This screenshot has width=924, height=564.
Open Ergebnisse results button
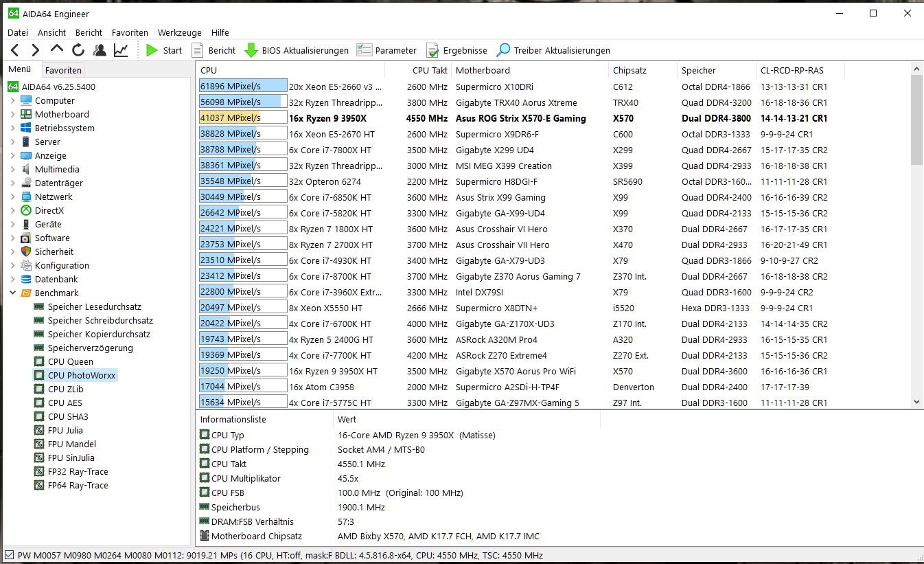pyautogui.click(x=457, y=50)
